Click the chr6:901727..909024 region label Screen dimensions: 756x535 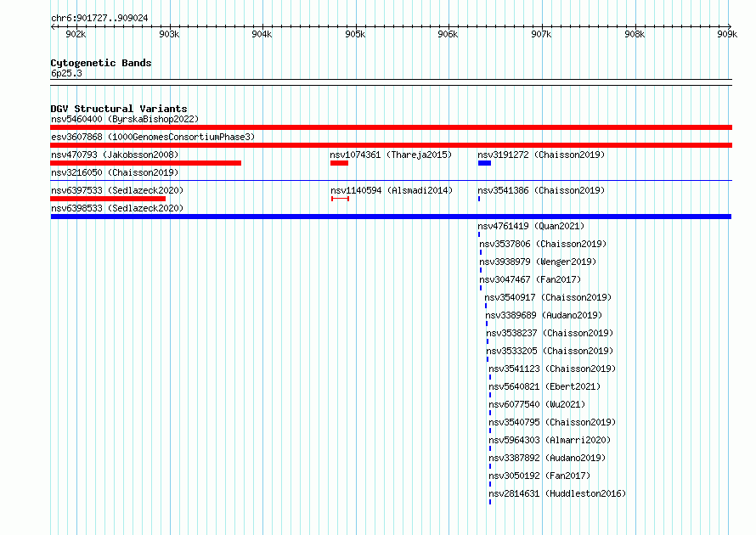click(x=99, y=18)
